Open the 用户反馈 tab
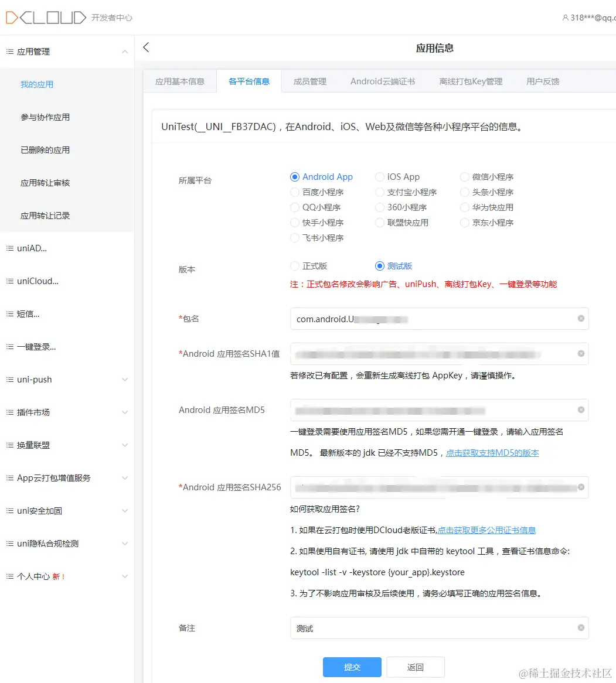This screenshot has height=683, width=616. 543,81
